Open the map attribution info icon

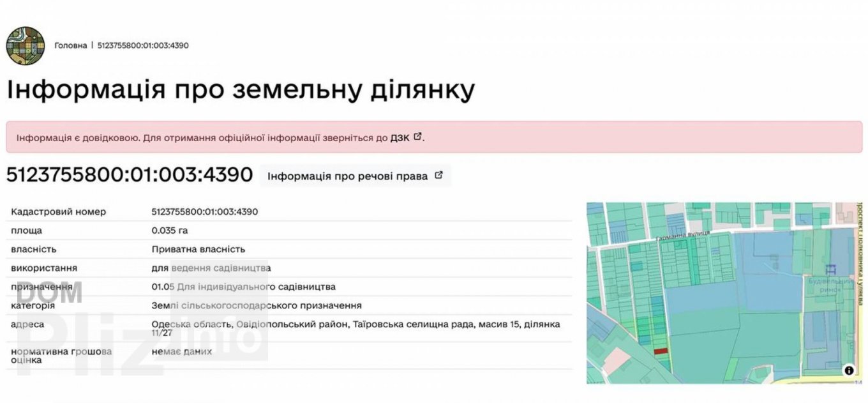tap(849, 370)
